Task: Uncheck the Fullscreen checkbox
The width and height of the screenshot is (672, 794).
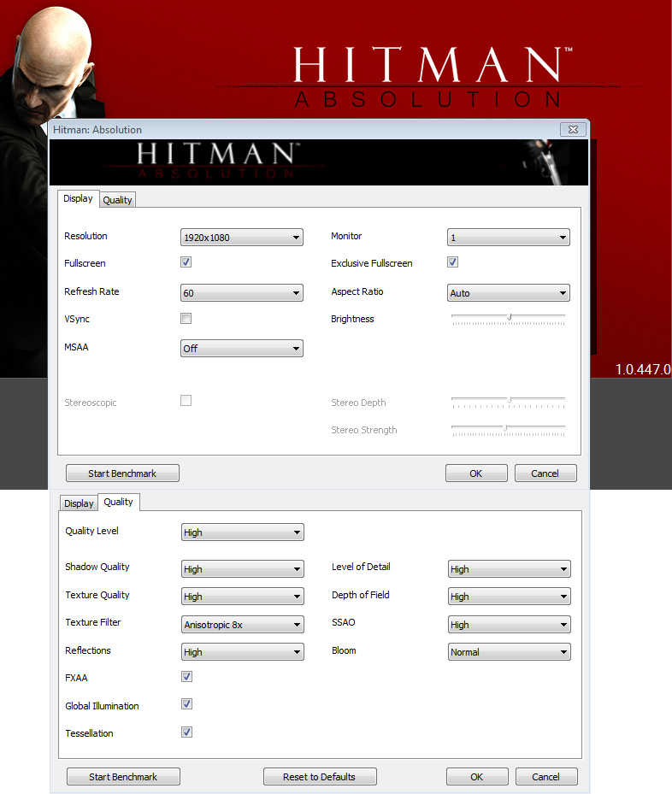Action: 186,262
